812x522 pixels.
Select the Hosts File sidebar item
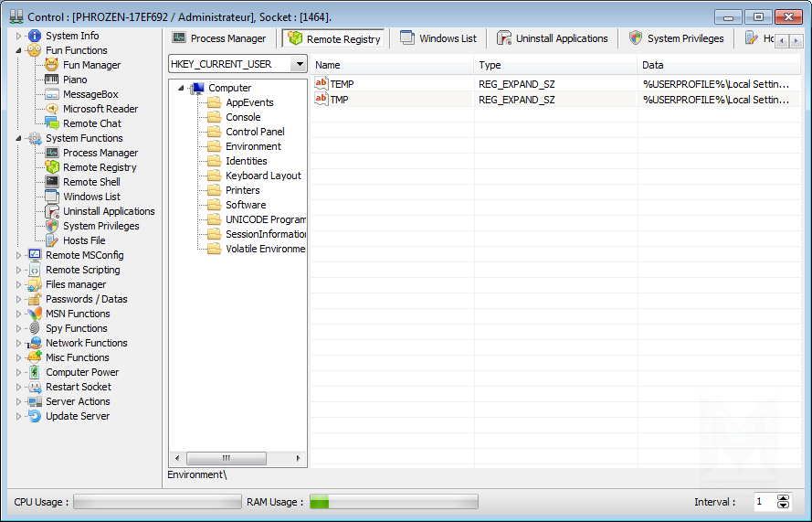(x=84, y=240)
